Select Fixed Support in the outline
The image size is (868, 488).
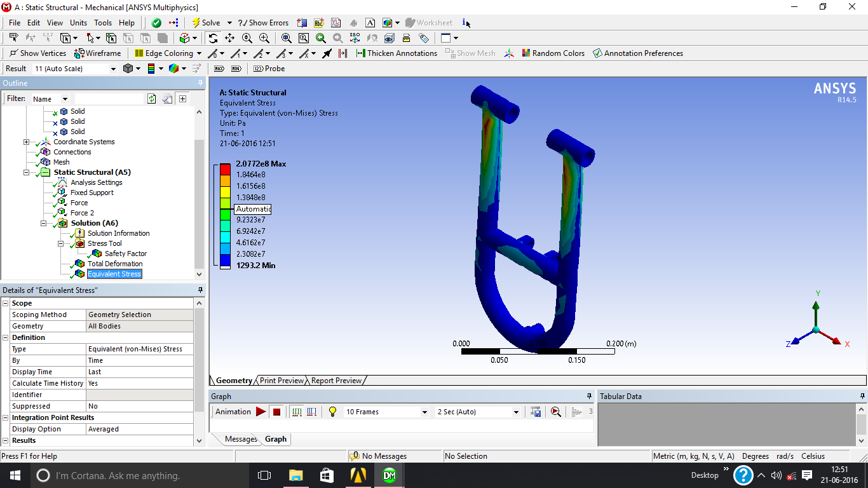coord(92,193)
